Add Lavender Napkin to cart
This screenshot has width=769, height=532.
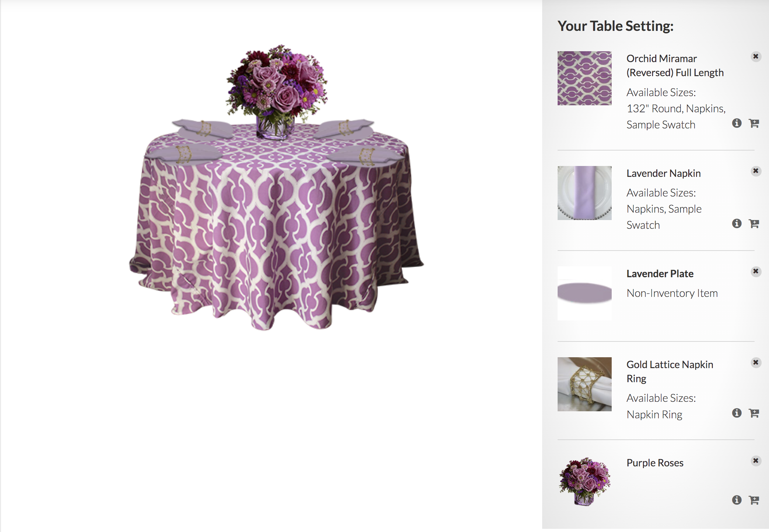pos(754,224)
